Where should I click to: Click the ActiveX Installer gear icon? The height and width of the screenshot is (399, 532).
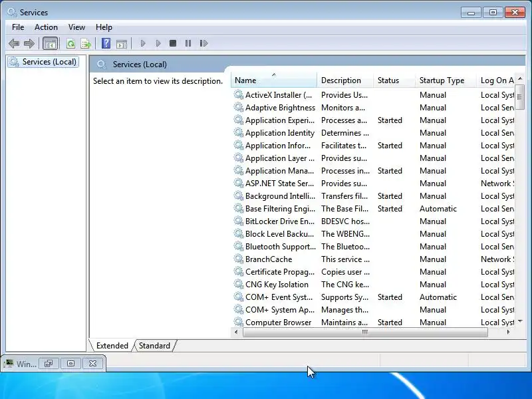(x=239, y=94)
